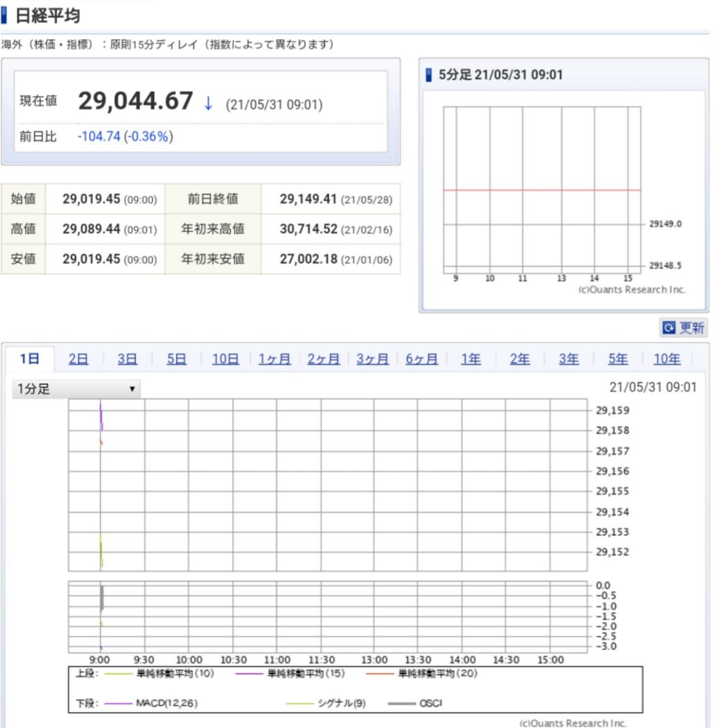Switch to the 1ヶ月 chart period
The width and height of the screenshot is (713, 728).
coord(274,359)
